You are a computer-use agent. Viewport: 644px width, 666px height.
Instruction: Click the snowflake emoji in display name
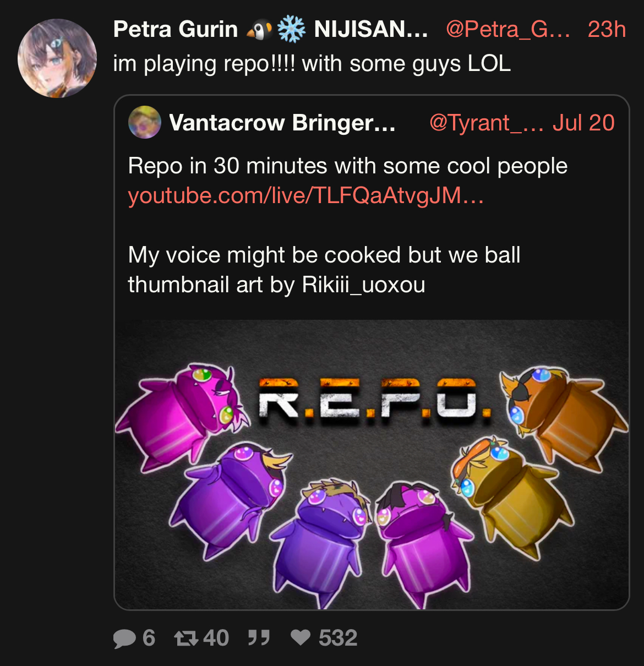coord(291,30)
